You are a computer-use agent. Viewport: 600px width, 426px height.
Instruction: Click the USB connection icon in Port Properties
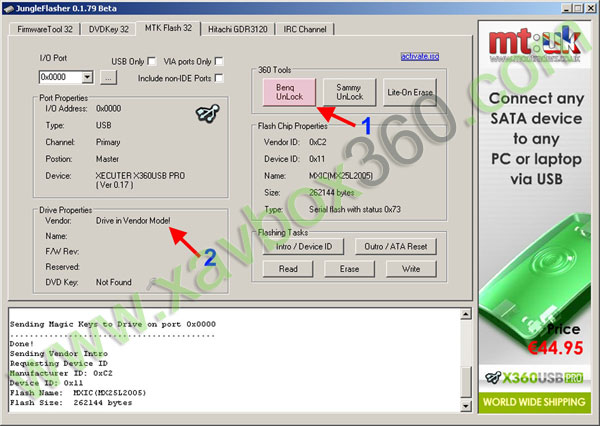[x=207, y=113]
